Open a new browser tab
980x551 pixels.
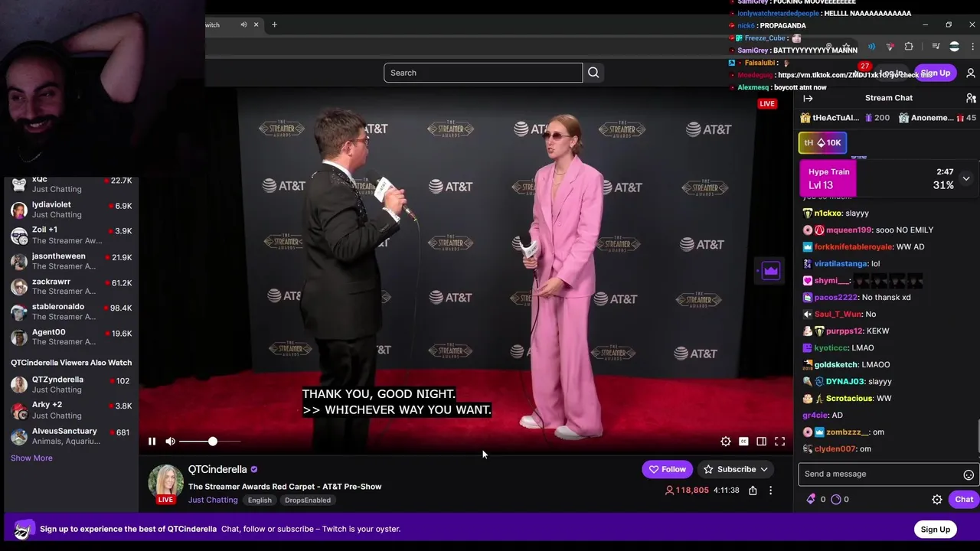pyautogui.click(x=274, y=24)
